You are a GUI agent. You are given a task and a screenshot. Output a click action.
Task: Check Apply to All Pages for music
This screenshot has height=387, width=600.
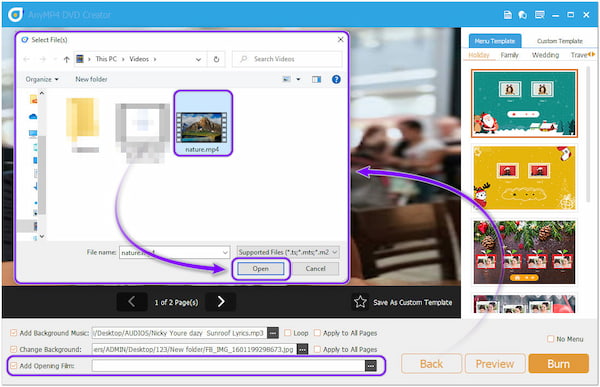pos(317,333)
